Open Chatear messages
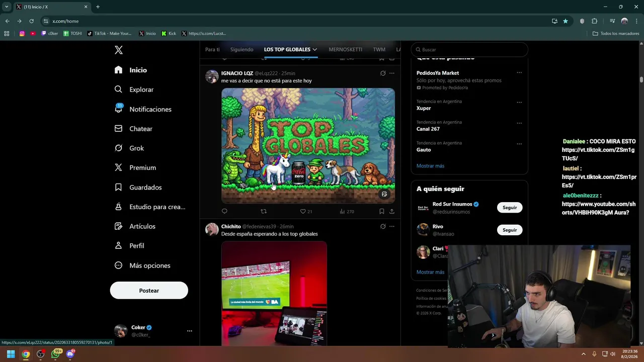644x362 pixels. pos(133,129)
